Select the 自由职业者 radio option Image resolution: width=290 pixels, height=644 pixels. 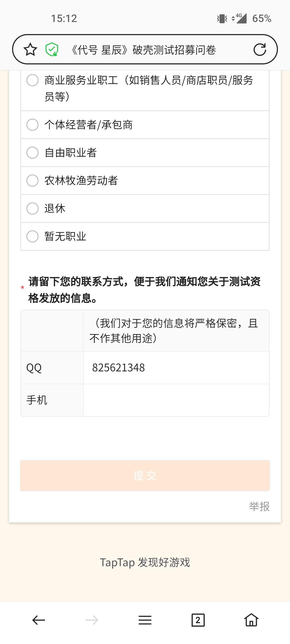pyautogui.click(x=145, y=153)
